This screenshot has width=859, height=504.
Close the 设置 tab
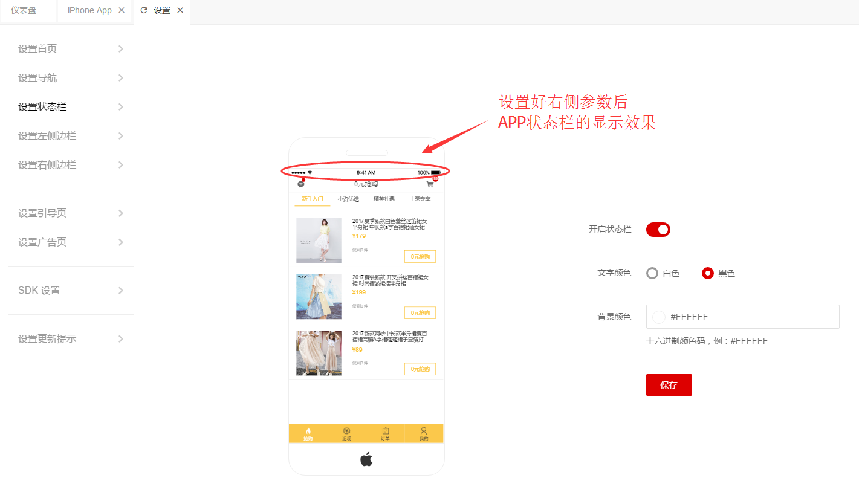pyautogui.click(x=180, y=10)
